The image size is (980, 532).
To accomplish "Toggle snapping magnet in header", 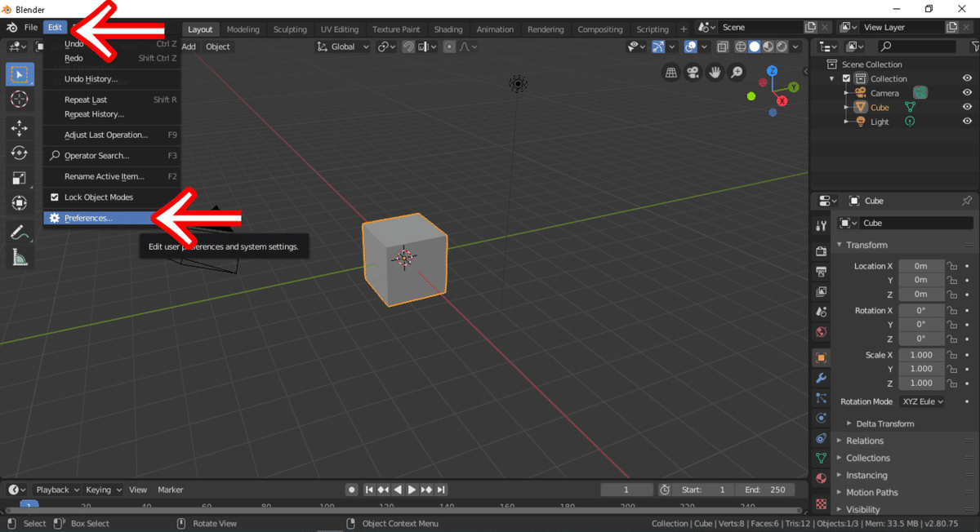I will pyautogui.click(x=408, y=47).
